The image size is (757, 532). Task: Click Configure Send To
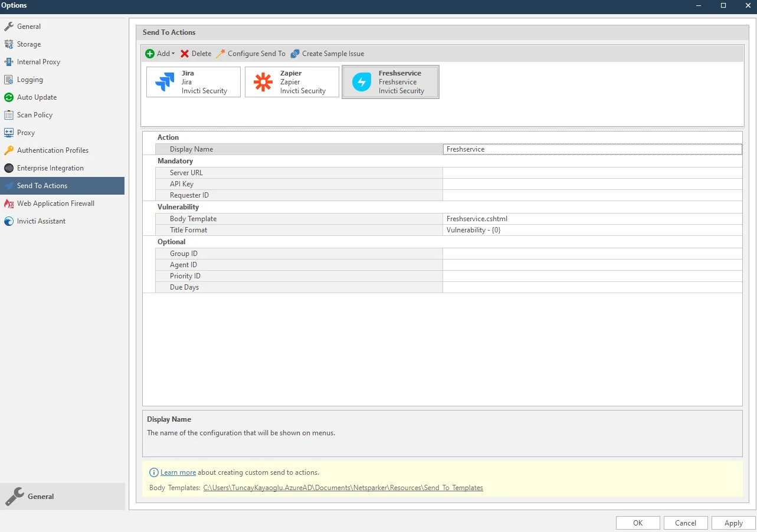(x=250, y=53)
